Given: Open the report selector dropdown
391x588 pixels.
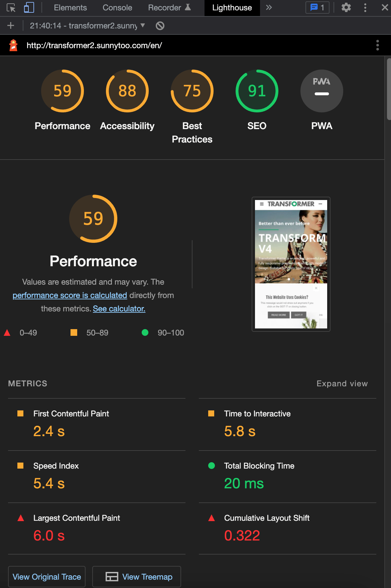Looking at the screenshot, I should (87, 25).
